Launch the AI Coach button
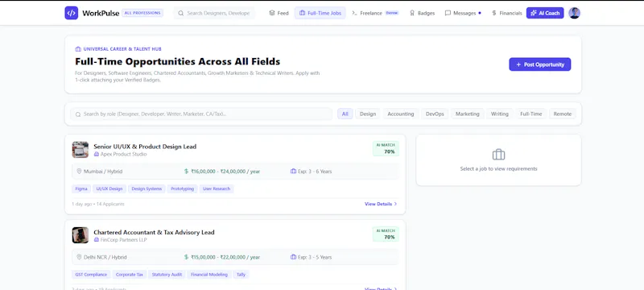The width and height of the screenshot is (644, 290). coord(545,13)
